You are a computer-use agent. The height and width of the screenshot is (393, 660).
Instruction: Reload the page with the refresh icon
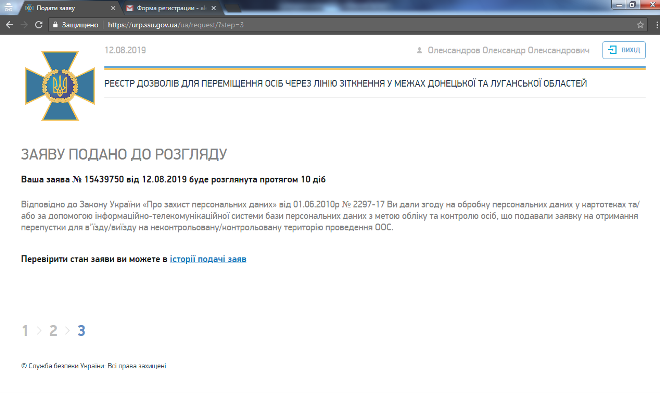click(x=38, y=25)
